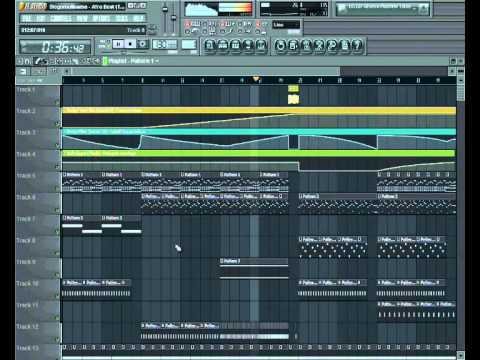Select the yellow automation clip on Track 2

(x=259, y=117)
